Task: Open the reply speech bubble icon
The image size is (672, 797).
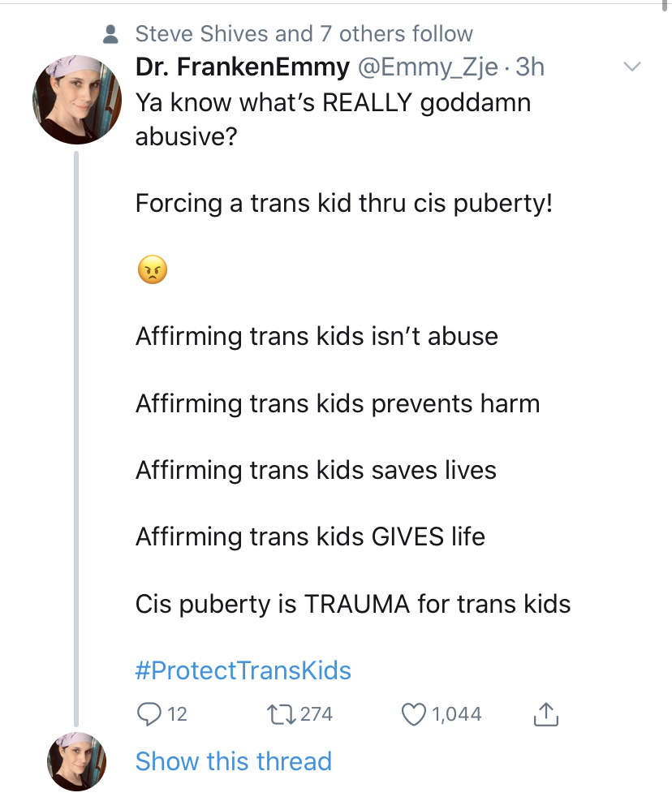Action: tap(149, 714)
